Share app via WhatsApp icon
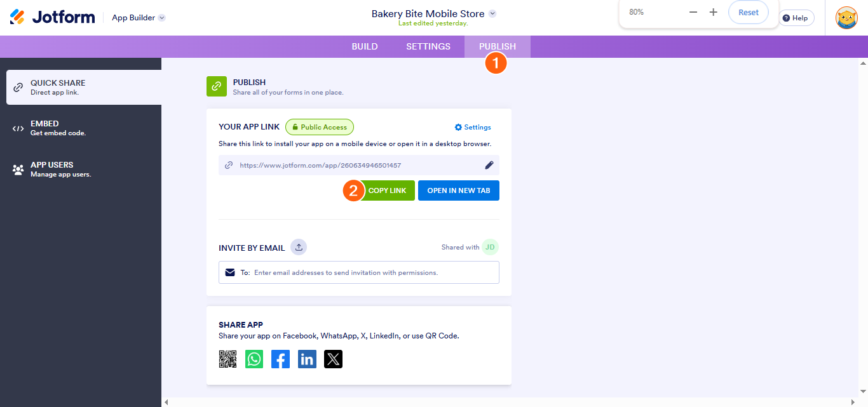This screenshot has width=868, height=407. (x=254, y=359)
